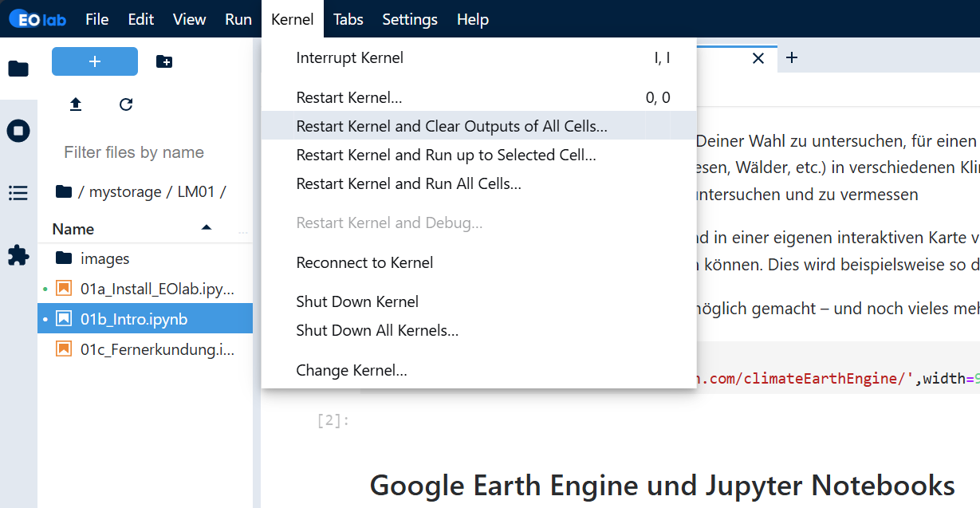Open a new tab with the plus icon
The image size is (980, 508).
789,57
